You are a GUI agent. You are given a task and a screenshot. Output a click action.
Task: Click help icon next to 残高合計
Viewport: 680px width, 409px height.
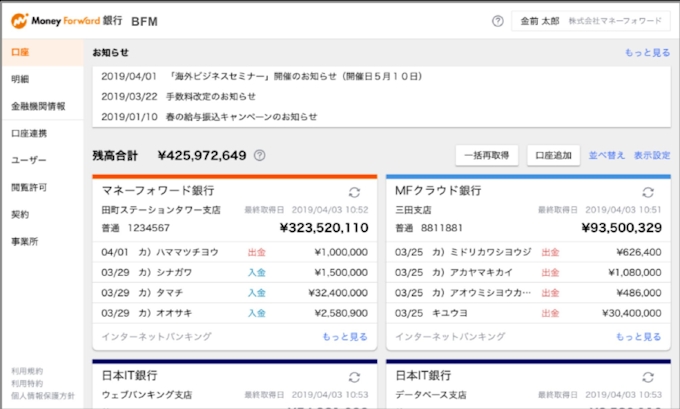click(x=260, y=155)
